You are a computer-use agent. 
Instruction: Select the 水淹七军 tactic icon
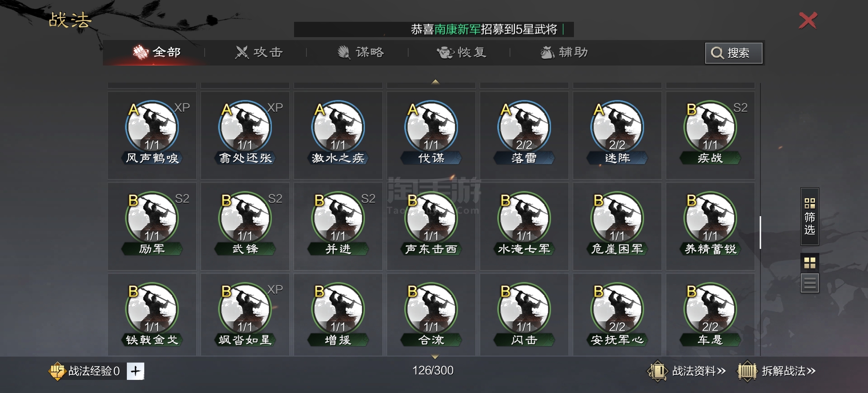click(524, 218)
